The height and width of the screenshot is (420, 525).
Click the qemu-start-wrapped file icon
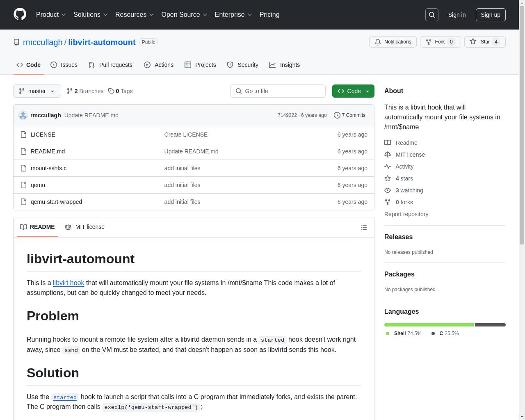(23, 202)
